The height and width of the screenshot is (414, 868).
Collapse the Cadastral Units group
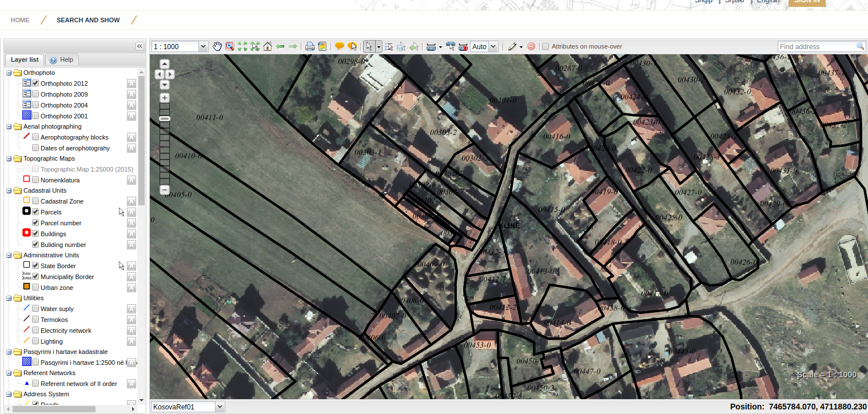pyautogui.click(x=9, y=190)
